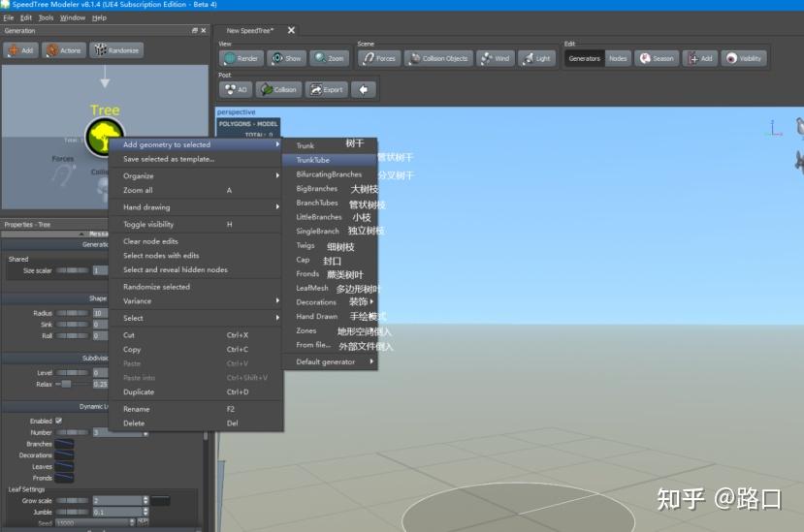This screenshot has width=804, height=532.
Task: Click the Grow scale value field
Action: [x=117, y=500]
